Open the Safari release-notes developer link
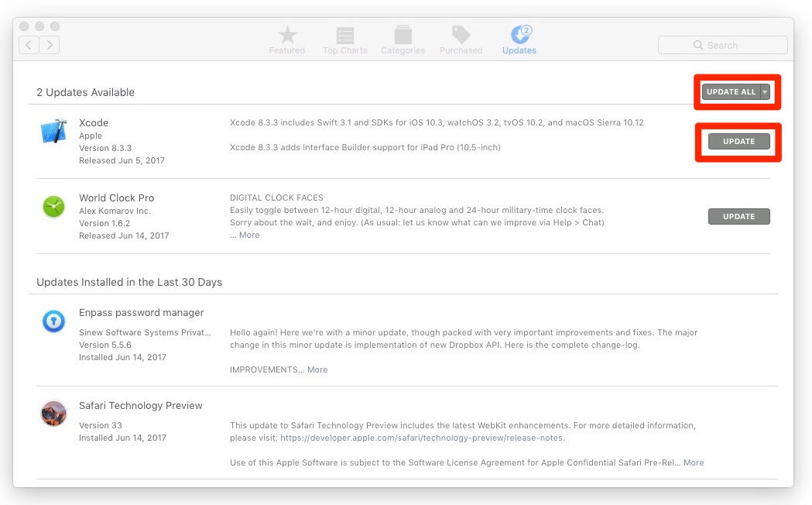 [422, 438]
